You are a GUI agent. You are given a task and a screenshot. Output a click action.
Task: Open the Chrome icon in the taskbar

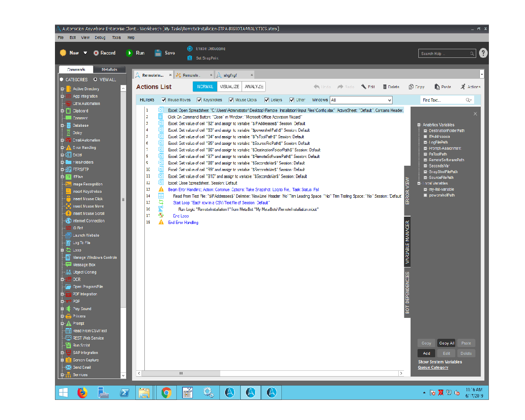(166, 393)
